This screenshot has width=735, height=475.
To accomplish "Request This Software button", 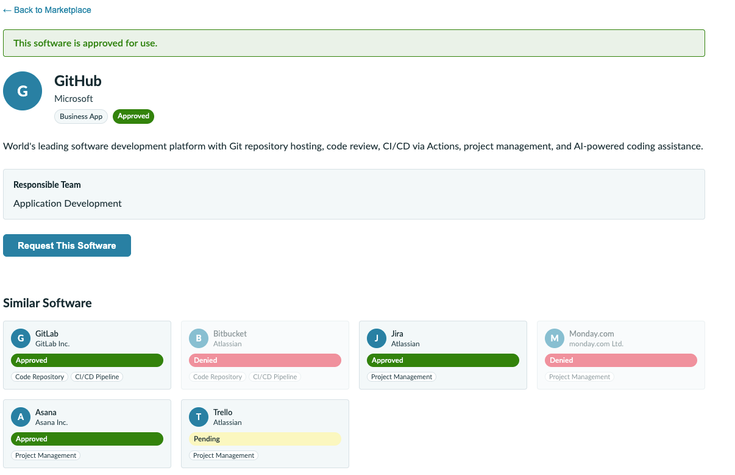I will click(67, 245).
